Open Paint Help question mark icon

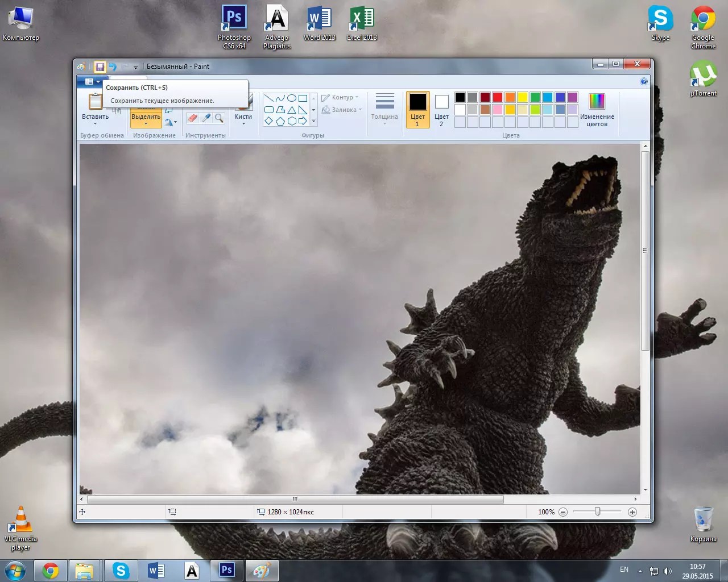(x=643, y=82)
